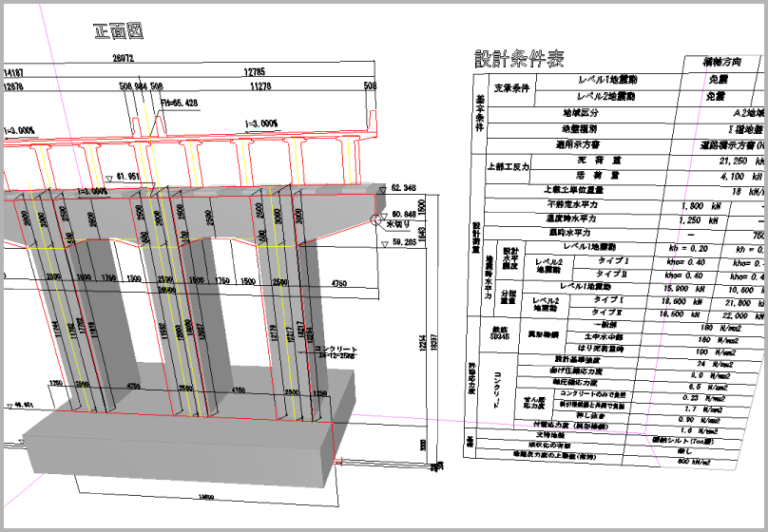The image size is (768, 532).
Task: Click the 死荷重 row label
Action: click(x=600, y=161)
